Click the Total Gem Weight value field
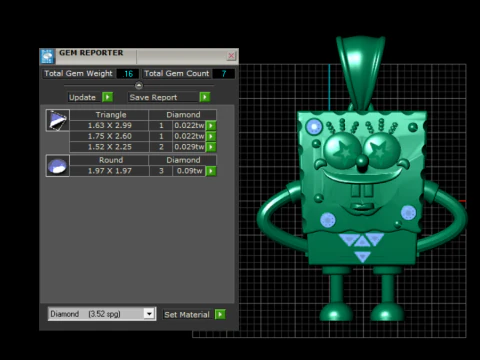 (x=128, y=74)
